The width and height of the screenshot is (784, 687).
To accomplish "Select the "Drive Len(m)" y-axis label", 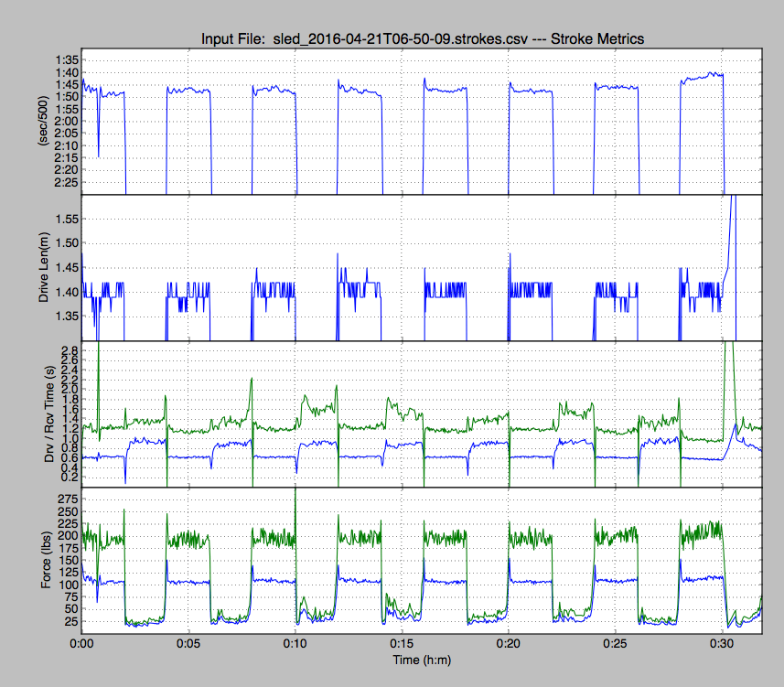I will 42,267.
